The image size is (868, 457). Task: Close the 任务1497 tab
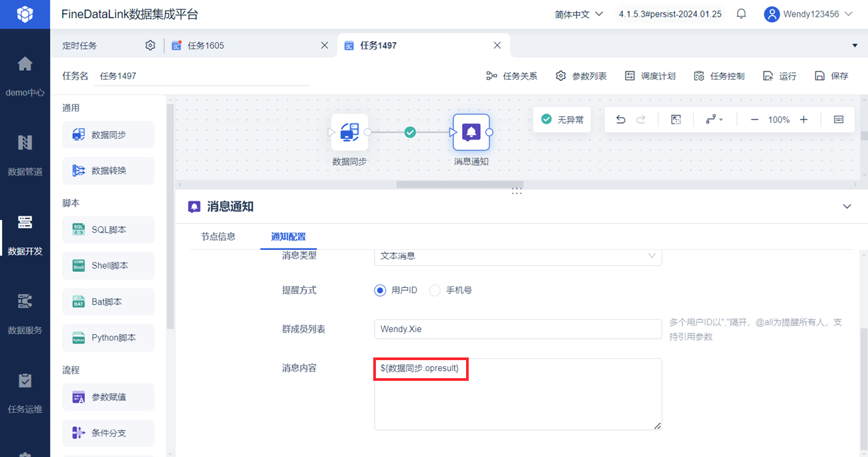(x=497, y=45)
